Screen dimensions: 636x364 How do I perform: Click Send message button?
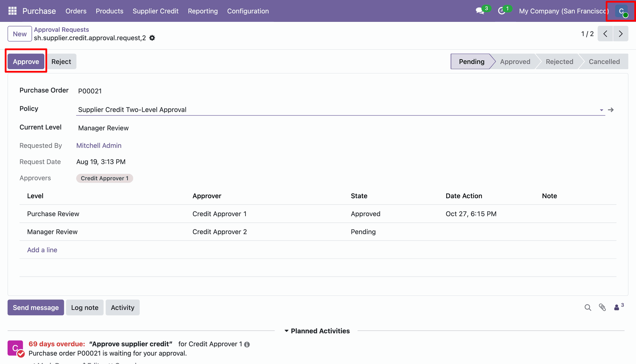(x=36, y=308)
